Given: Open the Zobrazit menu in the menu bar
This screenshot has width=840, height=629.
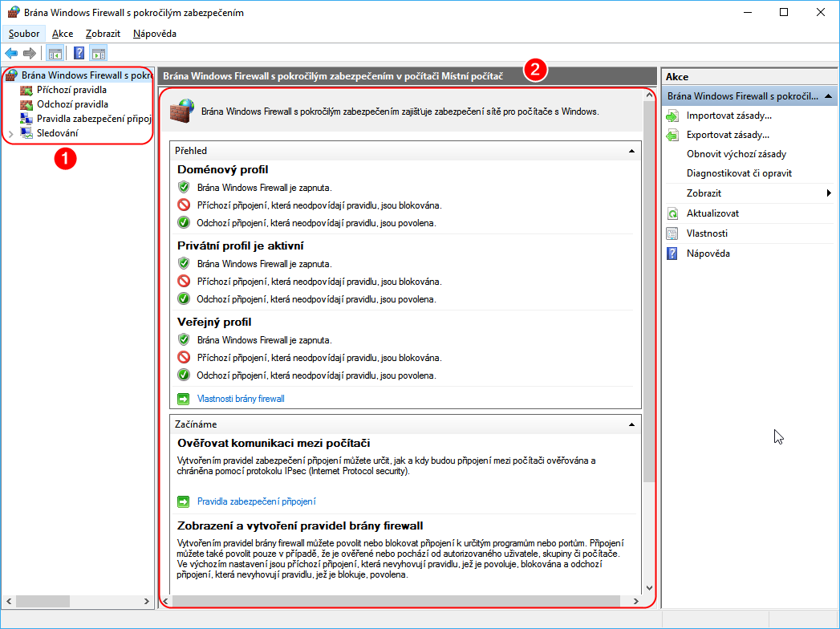Looking at the screenshot, I should click(103, 34).
